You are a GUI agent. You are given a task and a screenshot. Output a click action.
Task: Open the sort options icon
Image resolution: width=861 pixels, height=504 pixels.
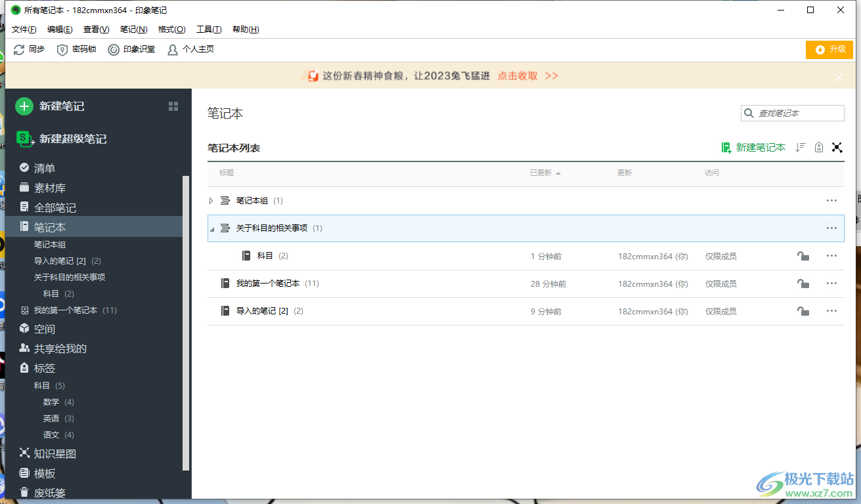(x=800, y=148)
